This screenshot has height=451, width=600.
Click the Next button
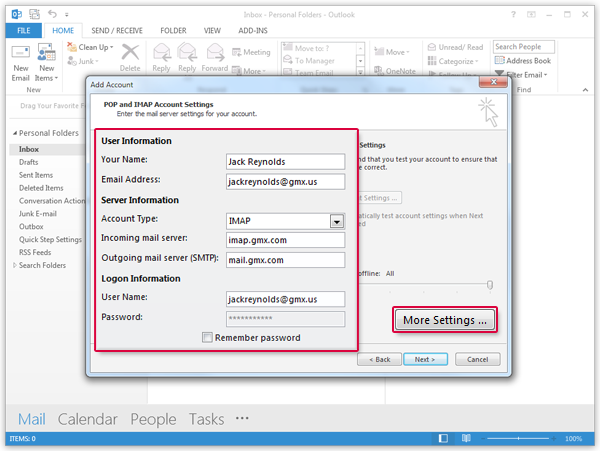pos(424,359)
